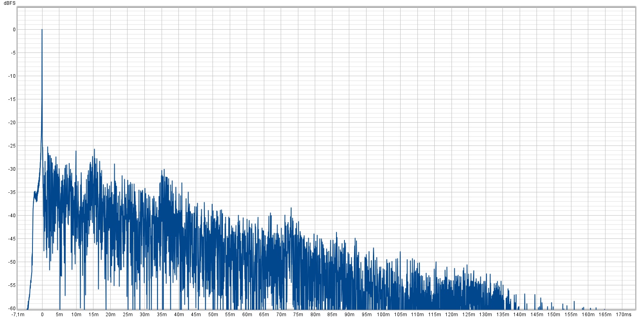Pick the -25 vertical axis label
Image resolution: width=644 pixels, height=319 pixels.
click(12, 146)
